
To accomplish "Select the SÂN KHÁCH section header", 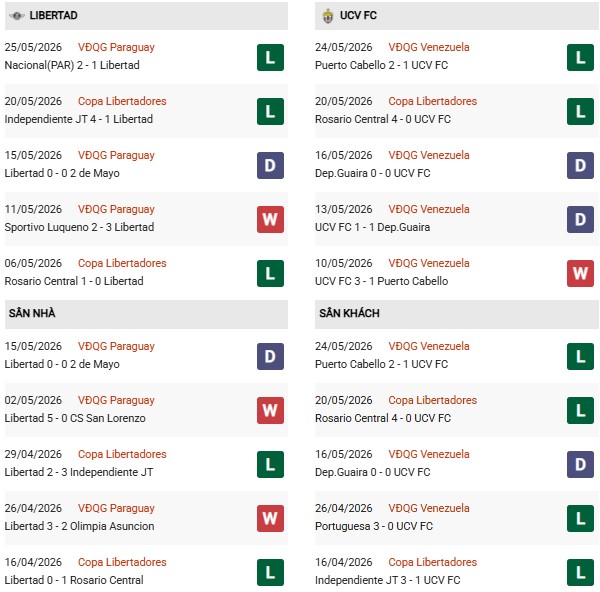I will coord(457,314).
